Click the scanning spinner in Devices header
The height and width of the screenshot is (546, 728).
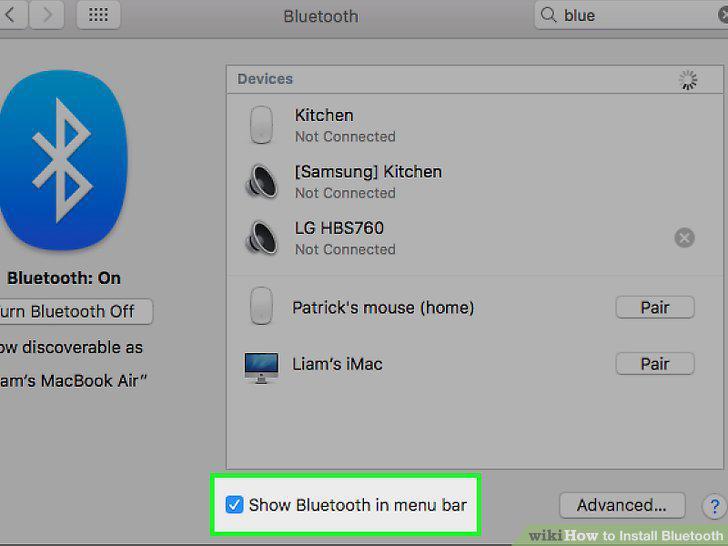click(x=688, y=80)
